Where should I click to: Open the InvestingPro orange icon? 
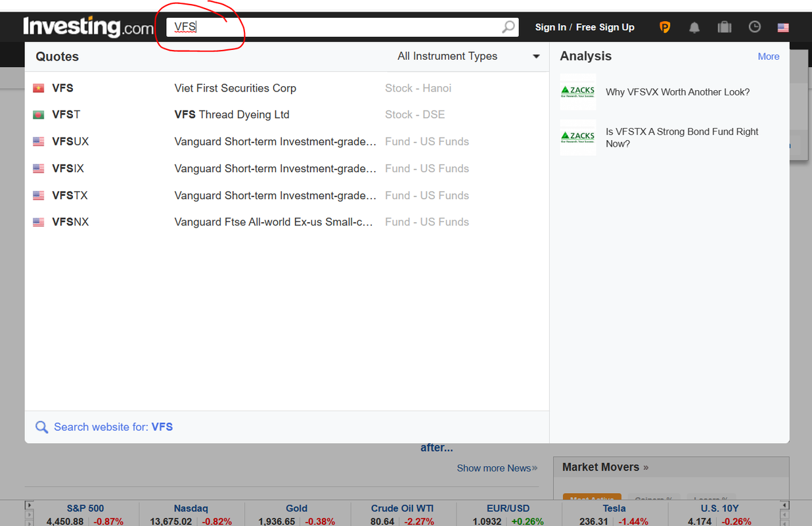click(x=665, y=27)
